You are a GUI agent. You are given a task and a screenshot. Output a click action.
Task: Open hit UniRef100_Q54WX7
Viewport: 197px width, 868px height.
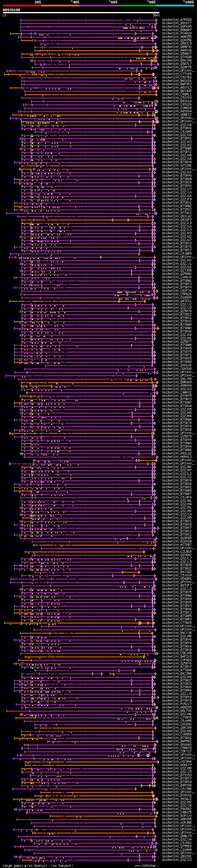point(177,54)
